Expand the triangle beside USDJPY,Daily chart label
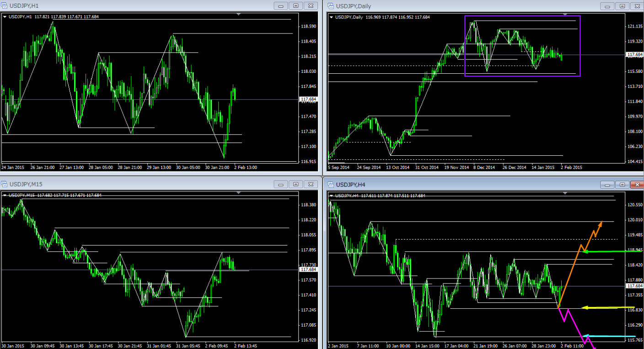 click(x=331, y=17)
